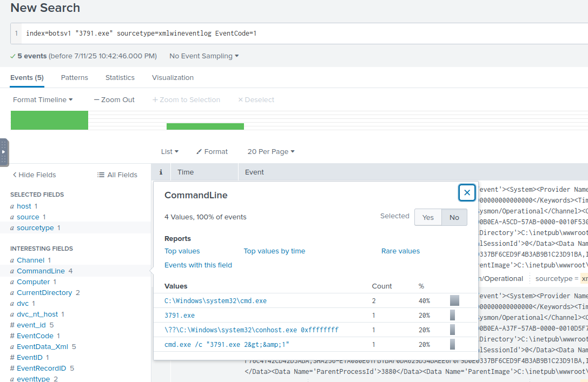The image size is (588, 382).
Task: Switch to the Patterns tab
Action: [75, 77]
